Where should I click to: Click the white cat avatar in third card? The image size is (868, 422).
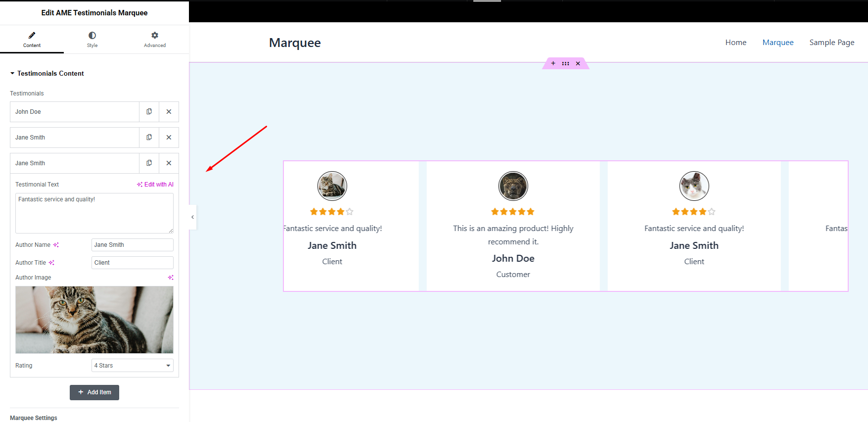694,186
